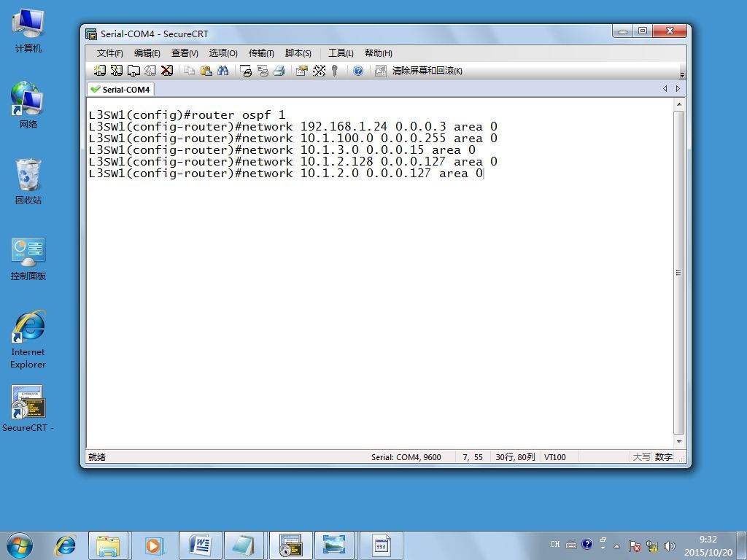The height and width of the screenshot is (560, 747).
Task: Open Windows Media Player in the taskbar
Action: [x=153, y=545]
